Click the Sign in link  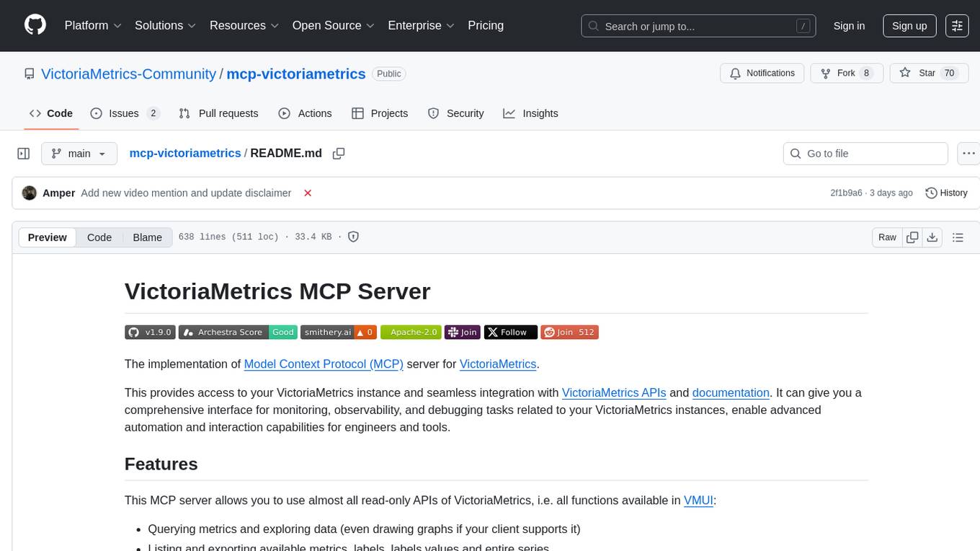[849, 26]
